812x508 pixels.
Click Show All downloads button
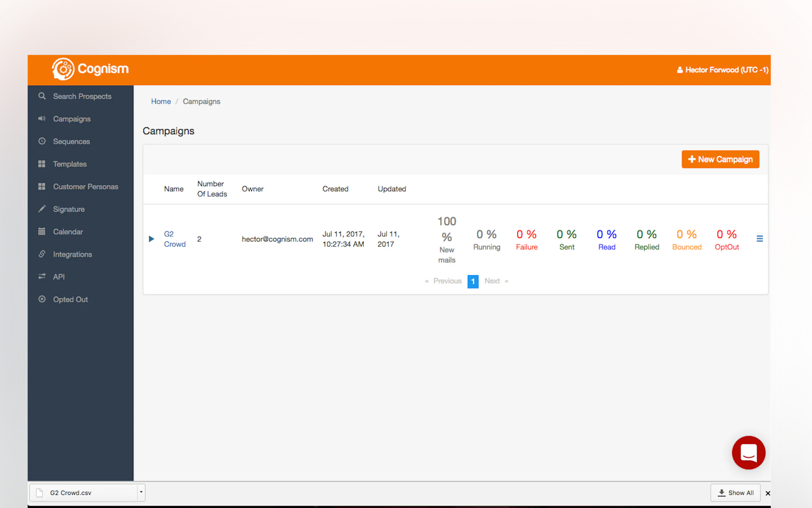[x=735, y=493]
